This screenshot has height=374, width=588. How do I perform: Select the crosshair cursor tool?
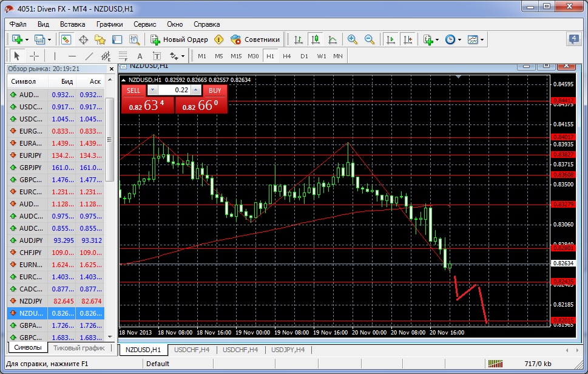(35, 56)
